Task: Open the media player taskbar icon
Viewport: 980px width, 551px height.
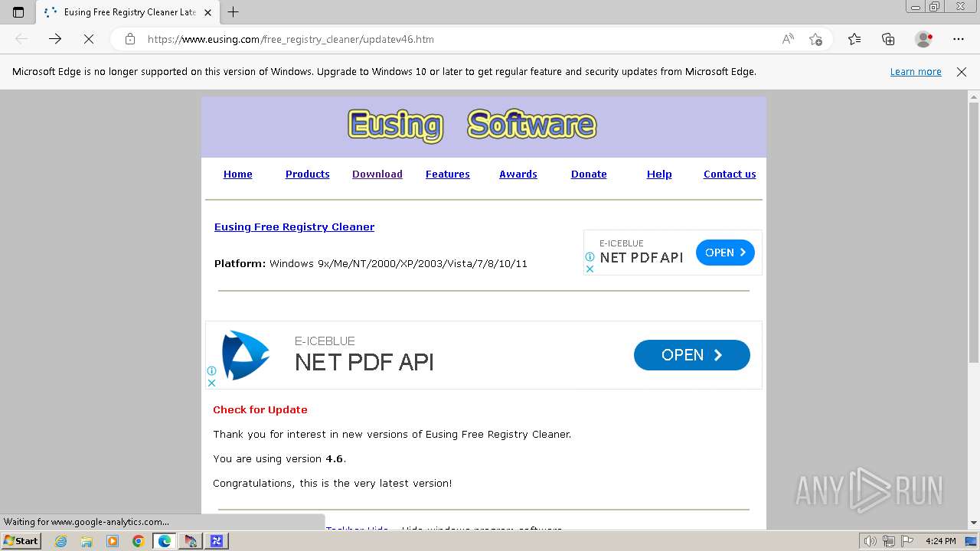Action: 113,541
